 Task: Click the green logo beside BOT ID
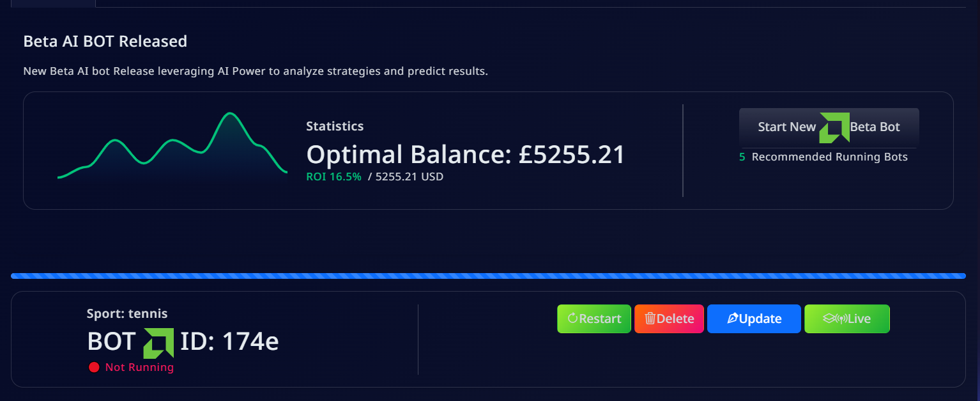[158, 343]
